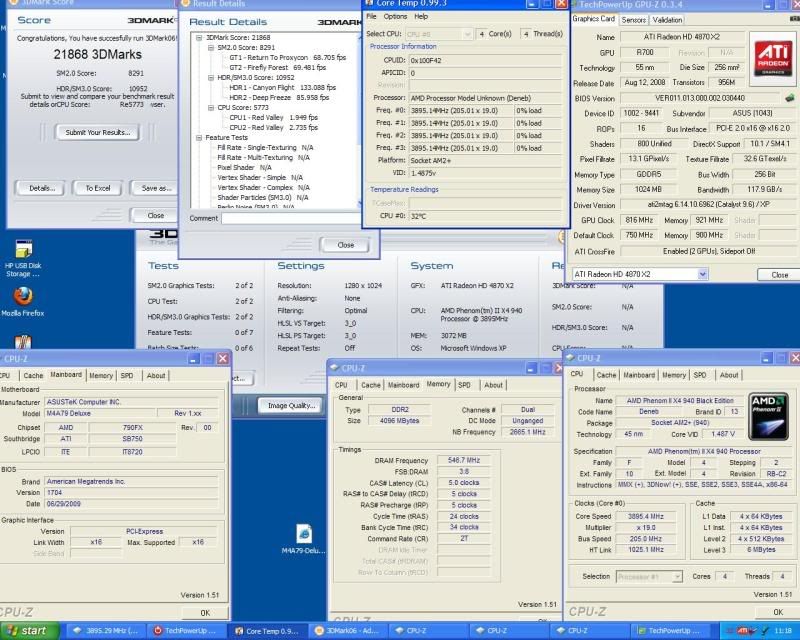This screenshot has height=640, width=800.
Task: Open About tab in CPU-Z Mainboard window
Action: (x=156, y=376)
